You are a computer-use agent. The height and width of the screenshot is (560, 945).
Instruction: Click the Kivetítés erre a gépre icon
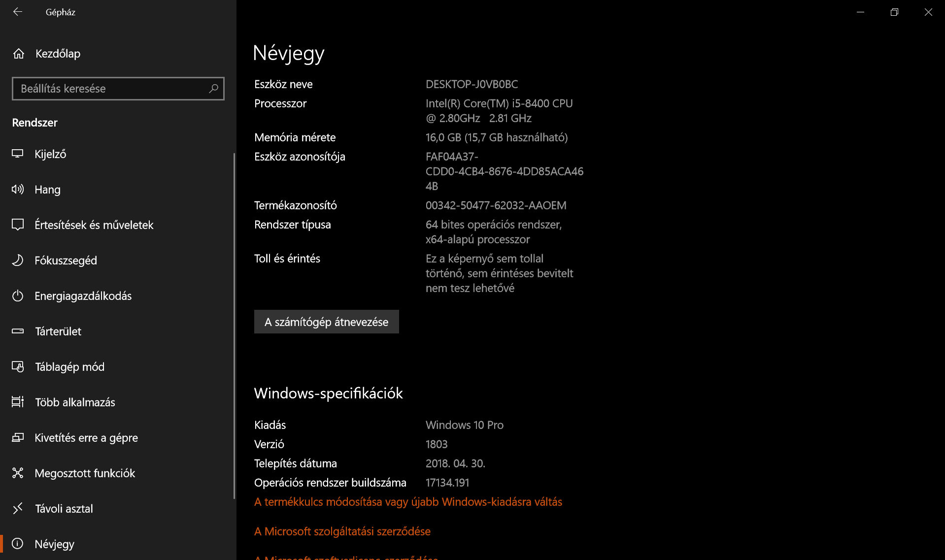[x=18, y=437]
